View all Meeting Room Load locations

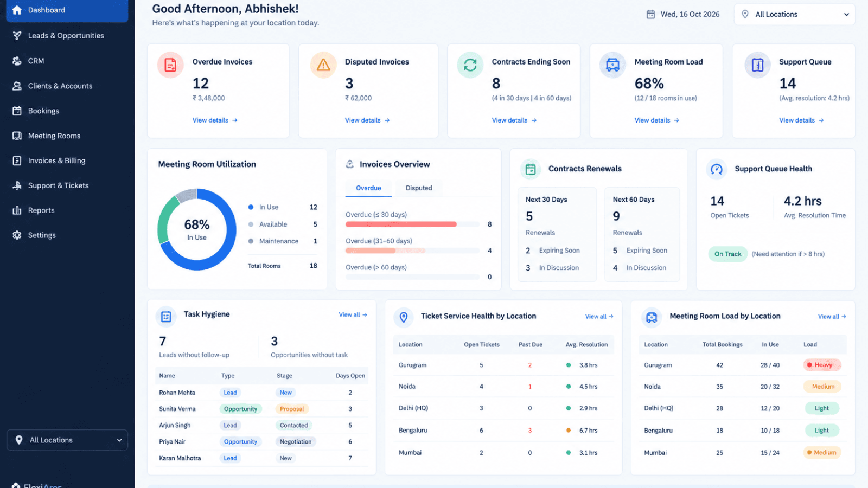pyautogui.click(x=832, y=317)
